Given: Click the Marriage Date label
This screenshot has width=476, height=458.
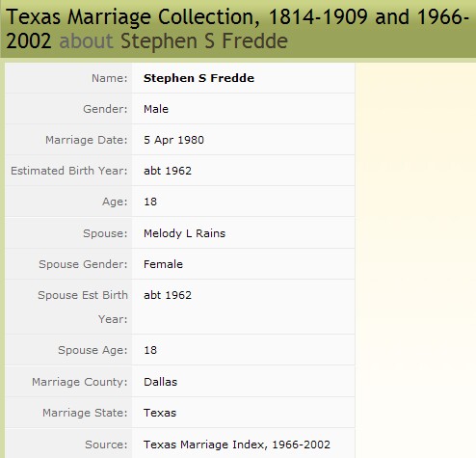Looking at the screenshot, I should [87, 140].
